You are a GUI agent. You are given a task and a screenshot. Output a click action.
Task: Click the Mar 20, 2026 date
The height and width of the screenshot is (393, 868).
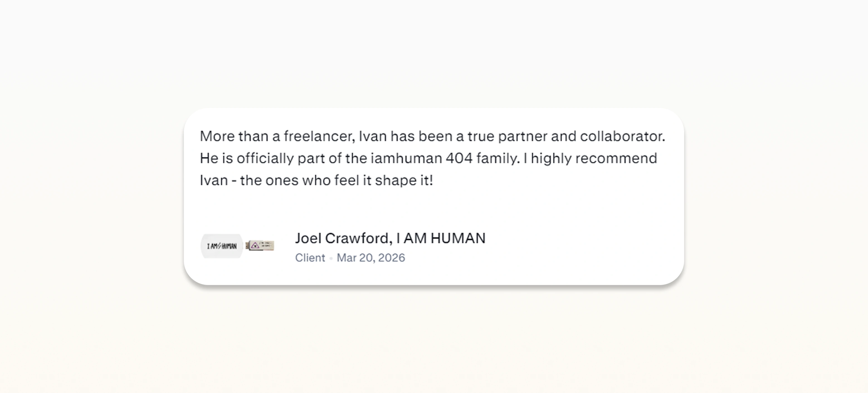point(371,258)
